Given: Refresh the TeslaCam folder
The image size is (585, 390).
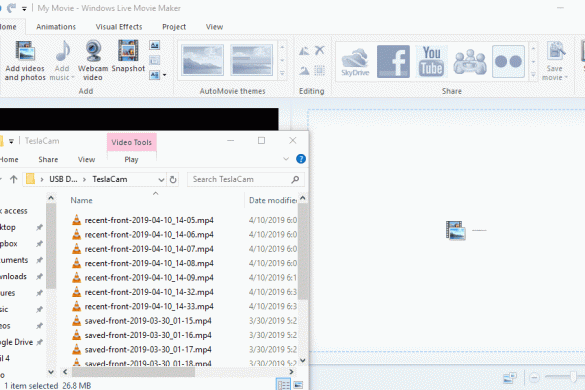Looking at the screenshot, I should click(x=173, y=180).
